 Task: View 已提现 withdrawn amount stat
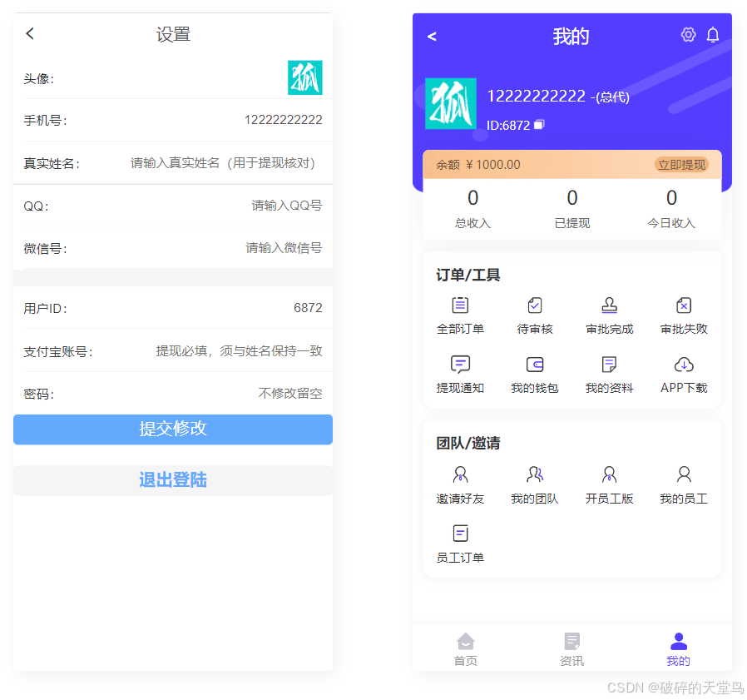[572, 208]
